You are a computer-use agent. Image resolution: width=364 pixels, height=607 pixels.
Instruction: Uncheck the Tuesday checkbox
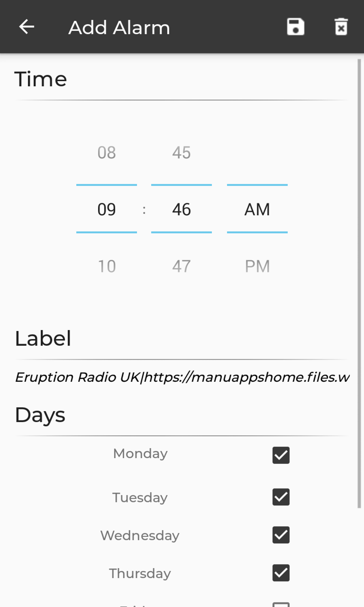281,497
